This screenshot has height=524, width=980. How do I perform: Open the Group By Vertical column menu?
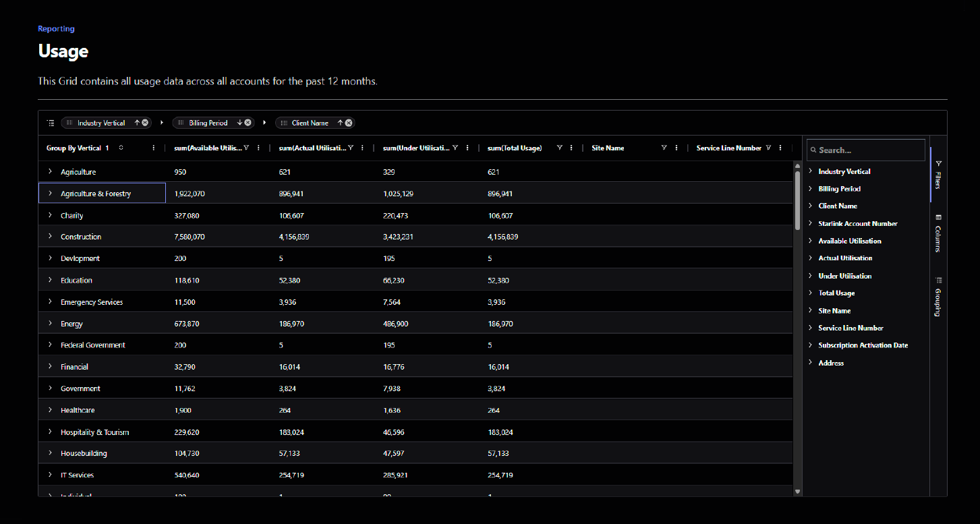click(154, 148)
